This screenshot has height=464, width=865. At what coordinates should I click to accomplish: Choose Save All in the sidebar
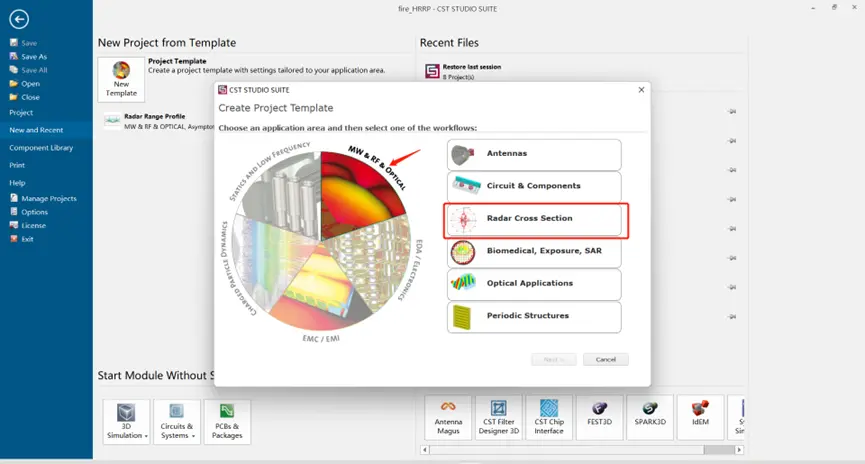click(x=28, y=70)
